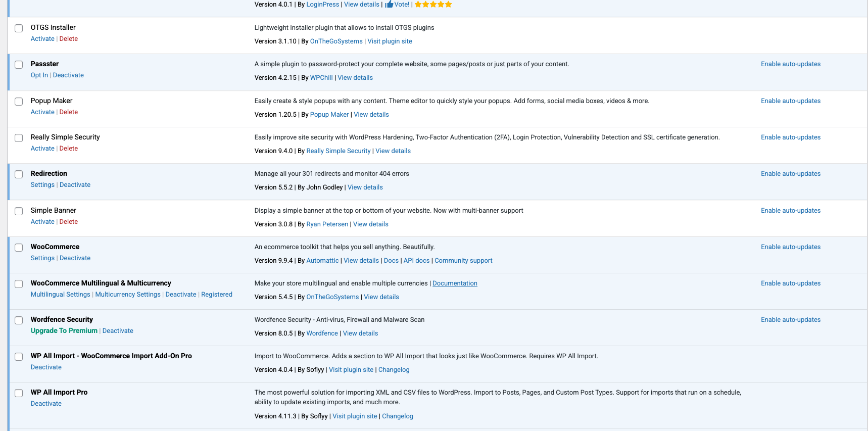The height and width of the screenshot is (431, 868).
Task: Open Multilingual Settings link
Action: [61, 295]
